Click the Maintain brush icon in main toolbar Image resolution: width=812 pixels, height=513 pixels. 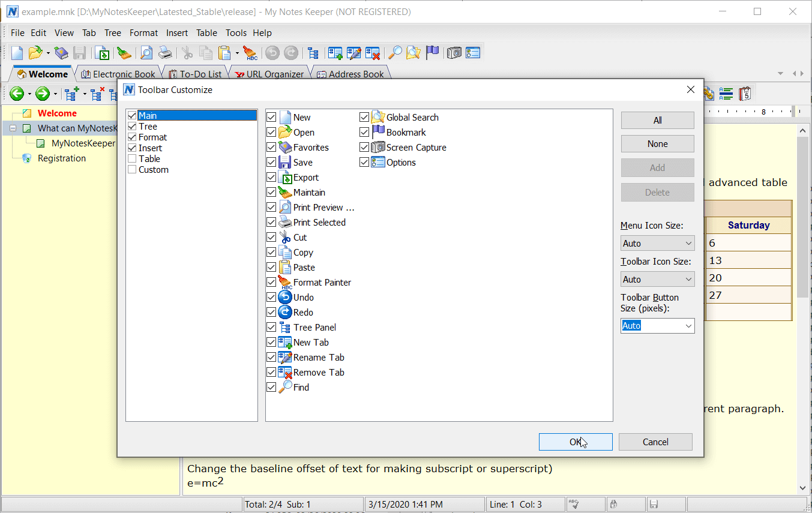(124, 53)
